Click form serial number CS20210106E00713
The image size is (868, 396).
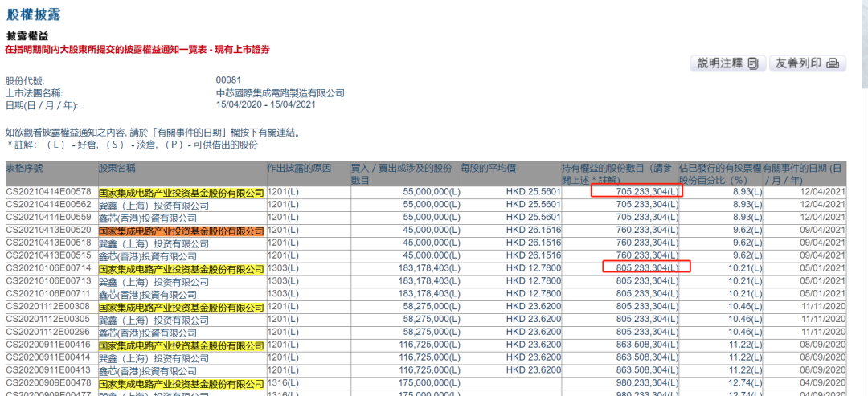[47, 281]
